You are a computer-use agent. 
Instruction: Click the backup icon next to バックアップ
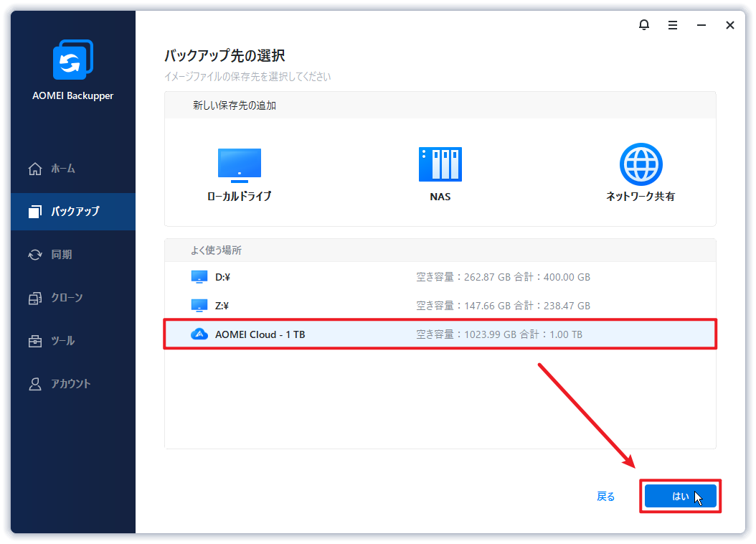(x=35, y=211)
